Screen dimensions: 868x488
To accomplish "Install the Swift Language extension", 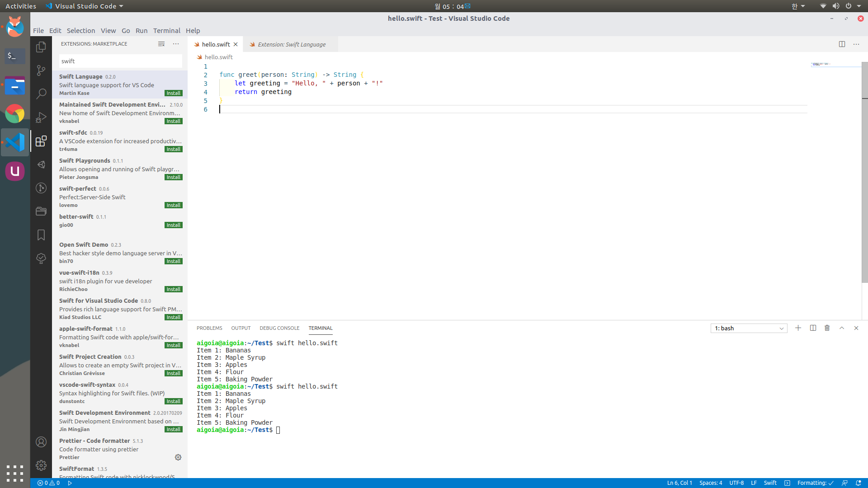I will [x=173, y=93].
